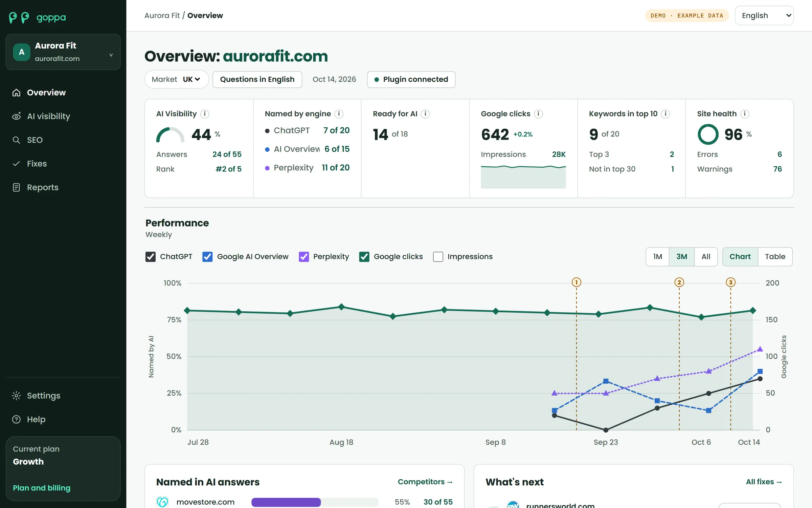Click the AI Visibility gauge arc
Screen dimensions: 812x508
[x=170, y=134]
